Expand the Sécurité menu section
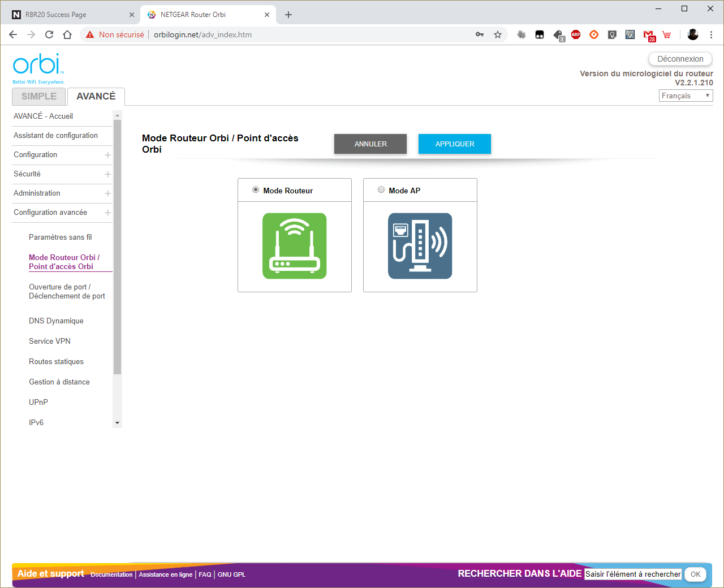Image resolution: width=724 pixels, height=588 pixels. pos(107,174)
